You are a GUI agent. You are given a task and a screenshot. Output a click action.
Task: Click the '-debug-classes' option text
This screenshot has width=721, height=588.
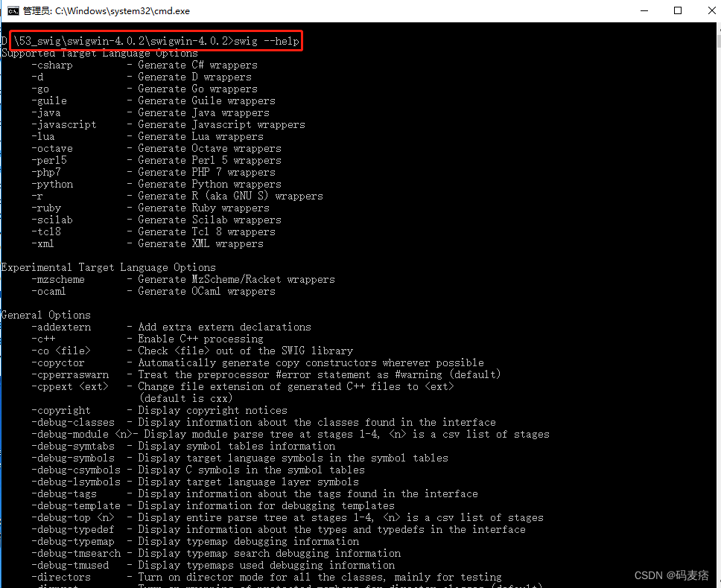pos(73,423)
